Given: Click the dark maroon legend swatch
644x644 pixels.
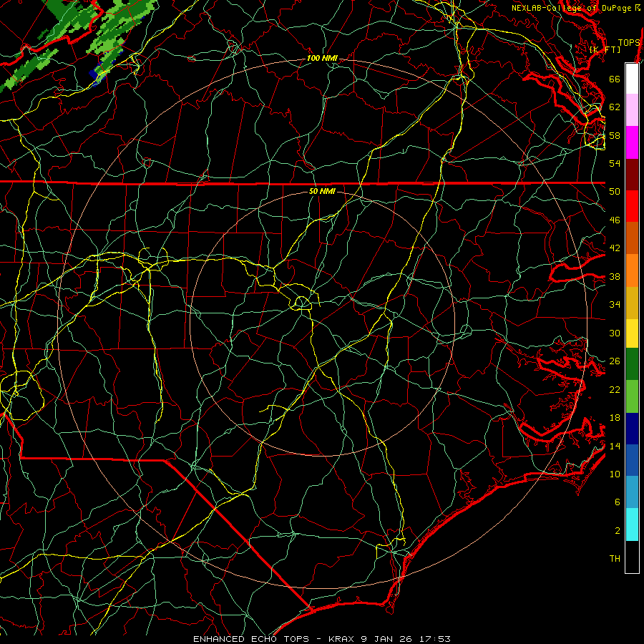Looking at the screenshot, I should tap(632, 175).
